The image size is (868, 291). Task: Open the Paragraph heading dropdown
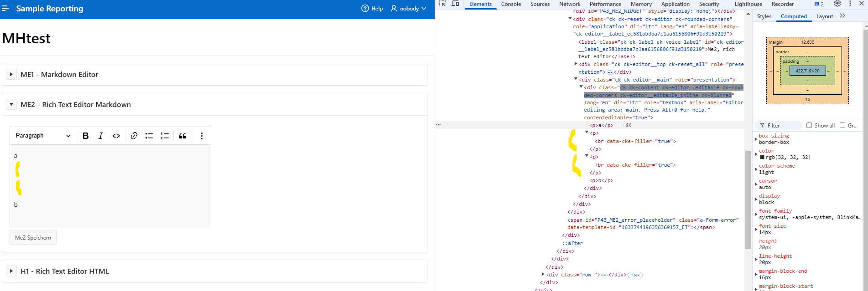(43, 136)
